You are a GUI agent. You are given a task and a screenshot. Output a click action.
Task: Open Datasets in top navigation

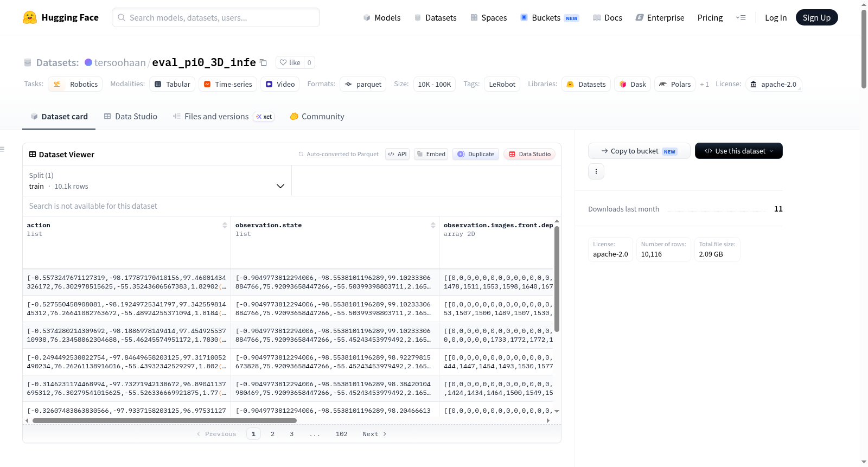coord(435,17)
